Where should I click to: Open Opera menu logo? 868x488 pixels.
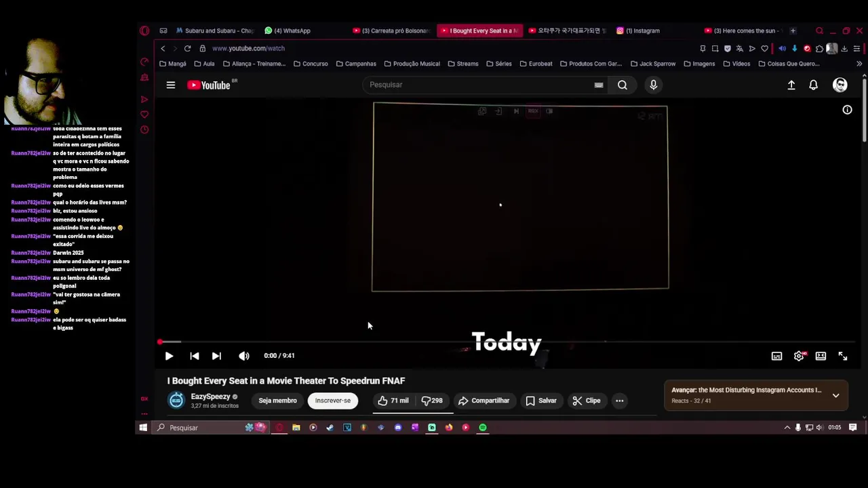point(144,30)
